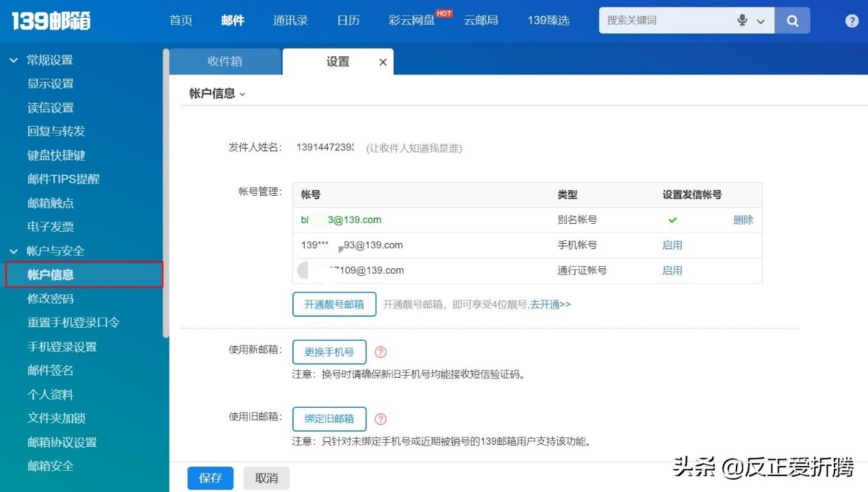Enable the 通行证帐号 as sending account

672,270
